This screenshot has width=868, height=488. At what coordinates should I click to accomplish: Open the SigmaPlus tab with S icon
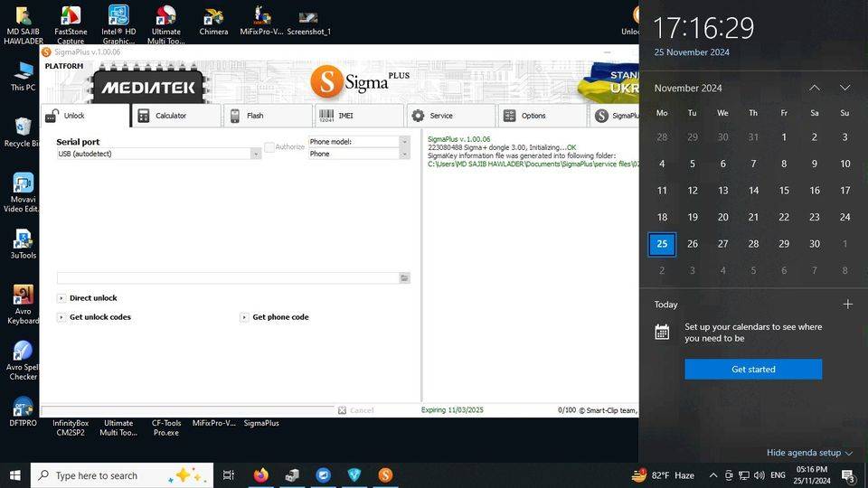pos(615,116)
